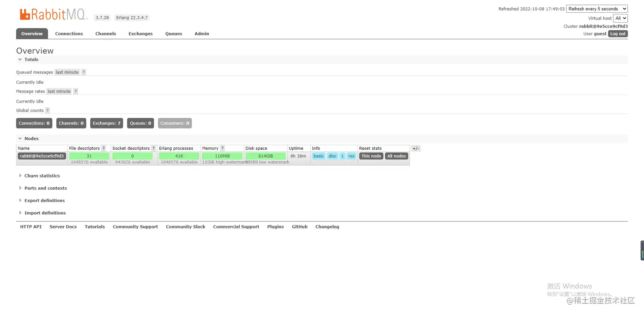Reset stats for This node

(x=371, y=156)
